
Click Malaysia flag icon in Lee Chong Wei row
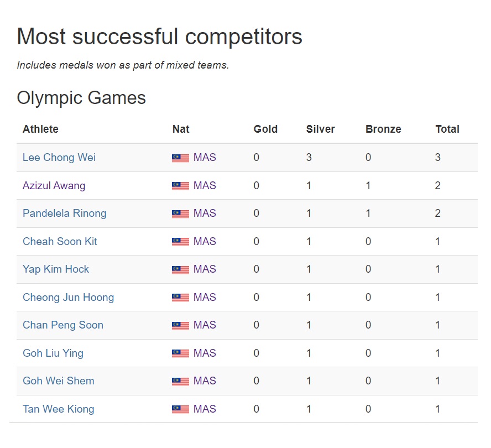point(180,158)
